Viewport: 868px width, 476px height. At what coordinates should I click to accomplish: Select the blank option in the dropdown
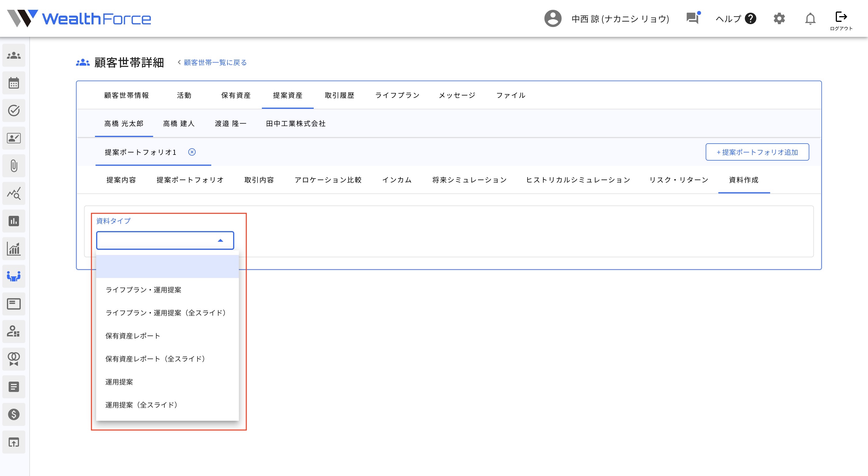click(167, 266)
